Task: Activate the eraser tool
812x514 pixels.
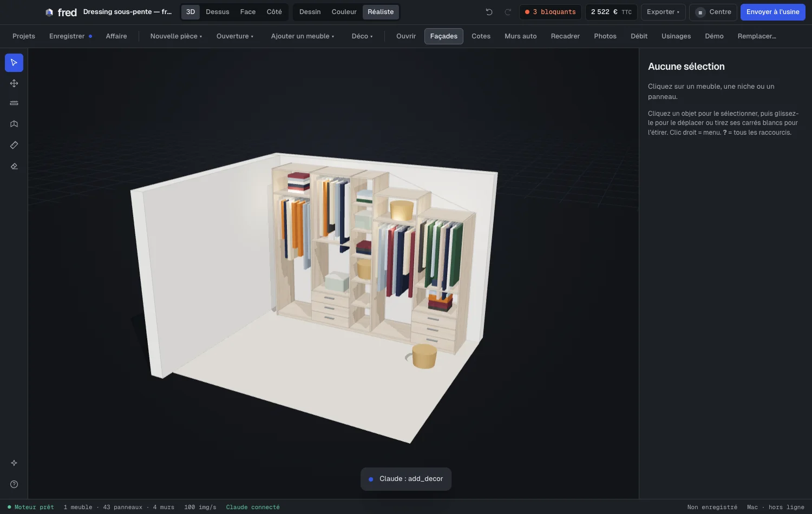Action: 14,166
